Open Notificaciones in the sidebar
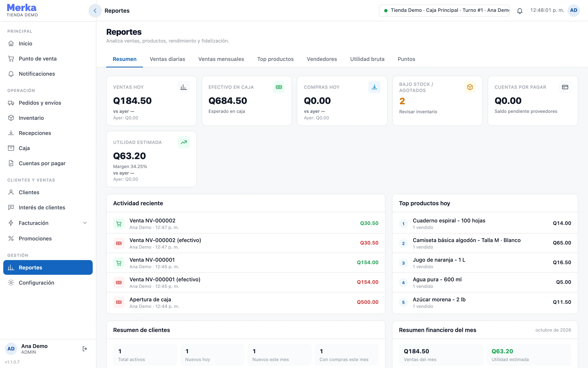This screenshot has width=588, height=368. 48,74
